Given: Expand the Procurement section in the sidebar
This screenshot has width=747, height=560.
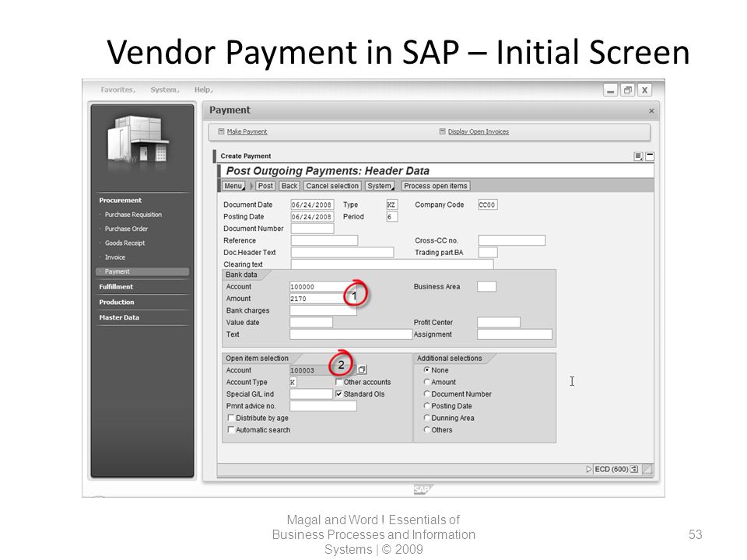Looking at the screenshot, I should point(120,201).
